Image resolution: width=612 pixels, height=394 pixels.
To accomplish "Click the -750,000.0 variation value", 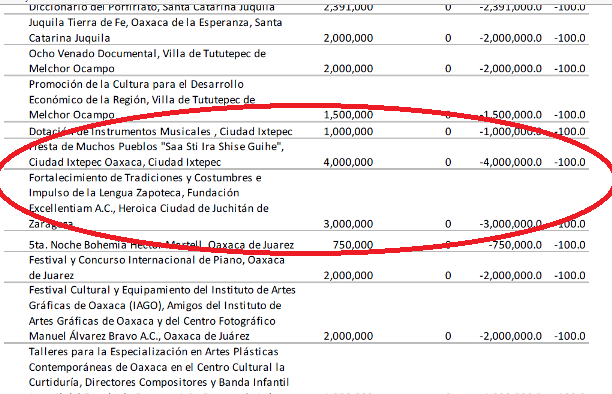I will click(x=515, y=245).
